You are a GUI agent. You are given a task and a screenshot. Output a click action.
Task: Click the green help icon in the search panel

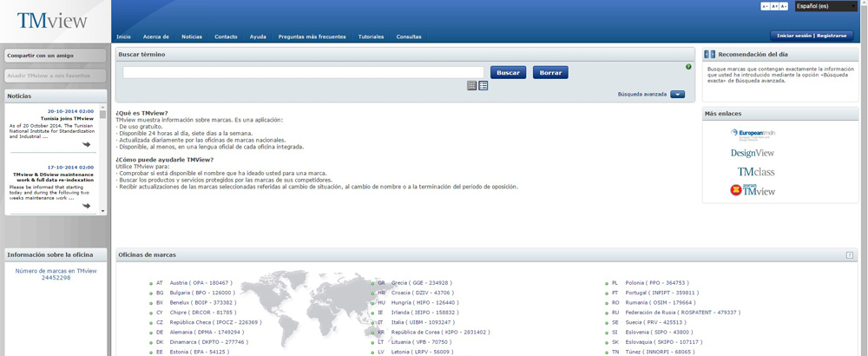688,67
